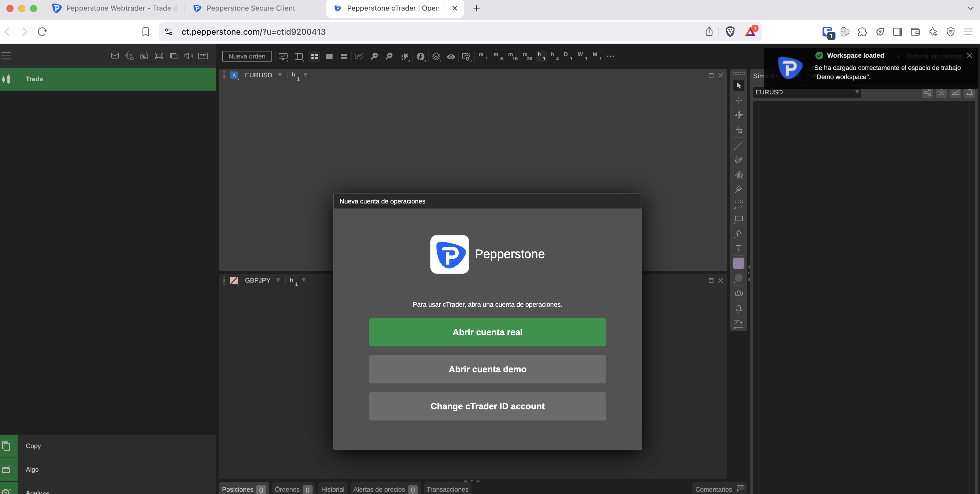This screenshot has height=494, width=980.
Task: Select the Fibonacci retracement tool
Action: pos(739,204)
